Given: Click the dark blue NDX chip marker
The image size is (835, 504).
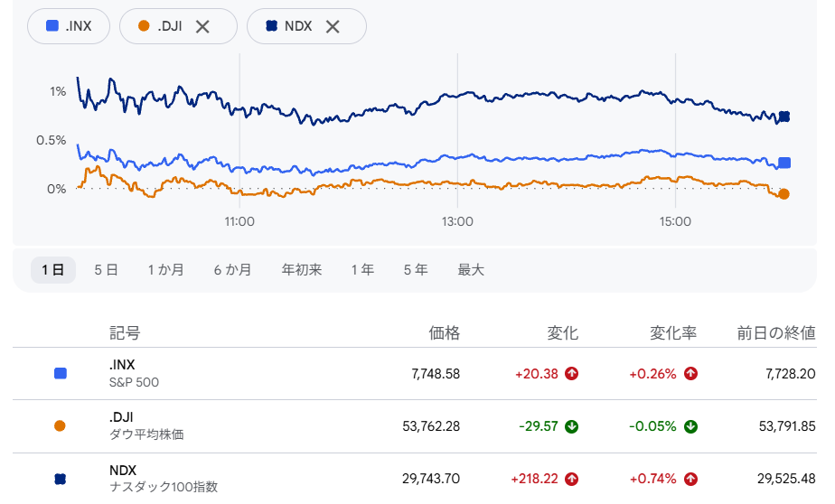Looking at the screenshot, I should pyautogui.click(x=272, y=25).
